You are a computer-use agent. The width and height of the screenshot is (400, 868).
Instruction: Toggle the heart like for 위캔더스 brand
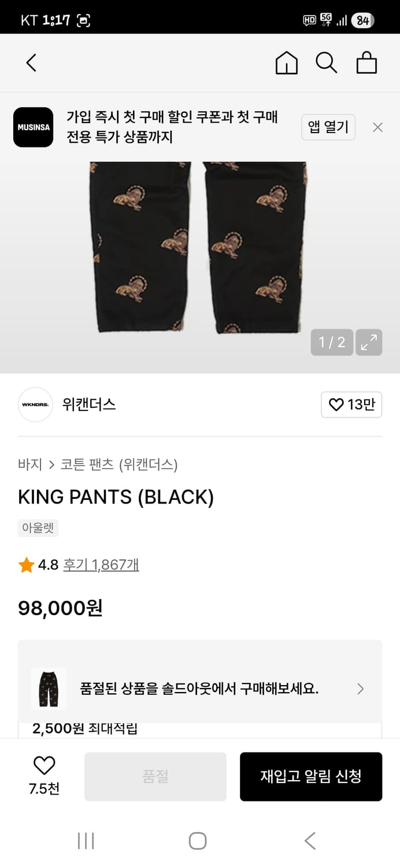coord(351,405)
